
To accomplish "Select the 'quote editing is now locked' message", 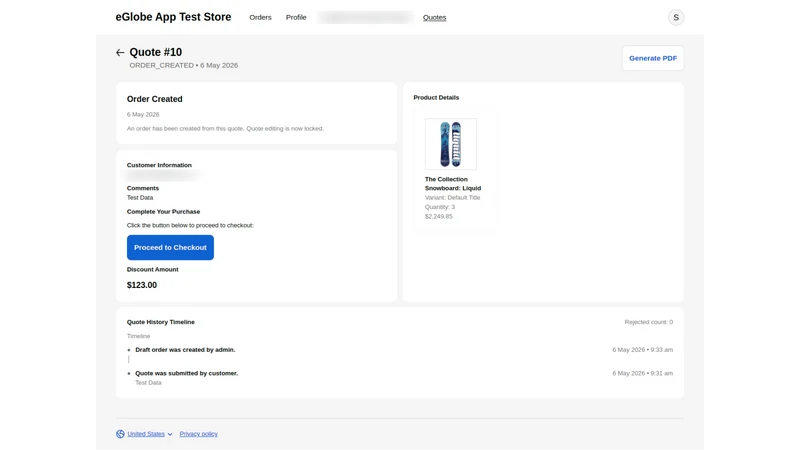I will coord(225,129).
